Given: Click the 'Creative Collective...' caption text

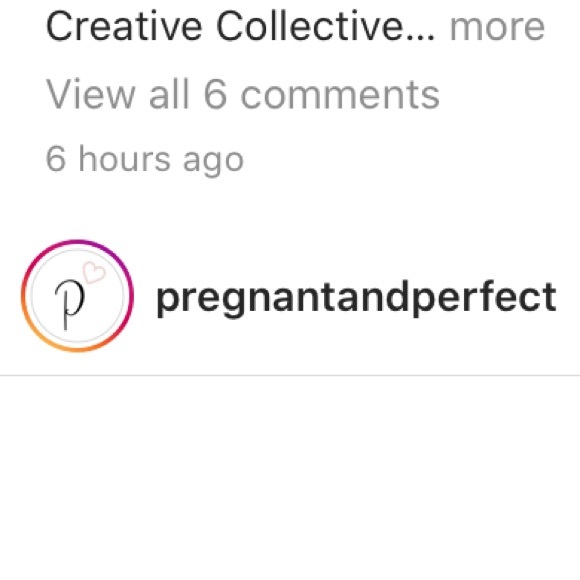Looking at the screenshot, I should pos(240,27).
